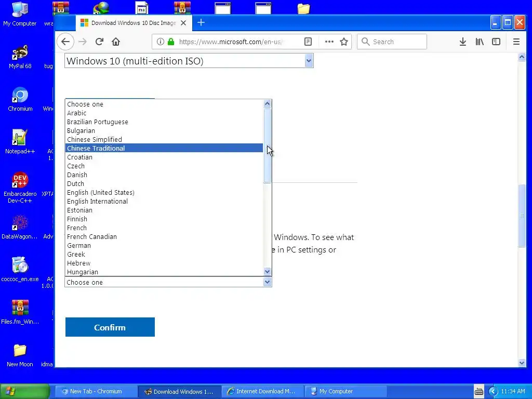Screen dimensions: 532x399
Task: Click the blue Confirm button
Action: [x=110, y=327]
